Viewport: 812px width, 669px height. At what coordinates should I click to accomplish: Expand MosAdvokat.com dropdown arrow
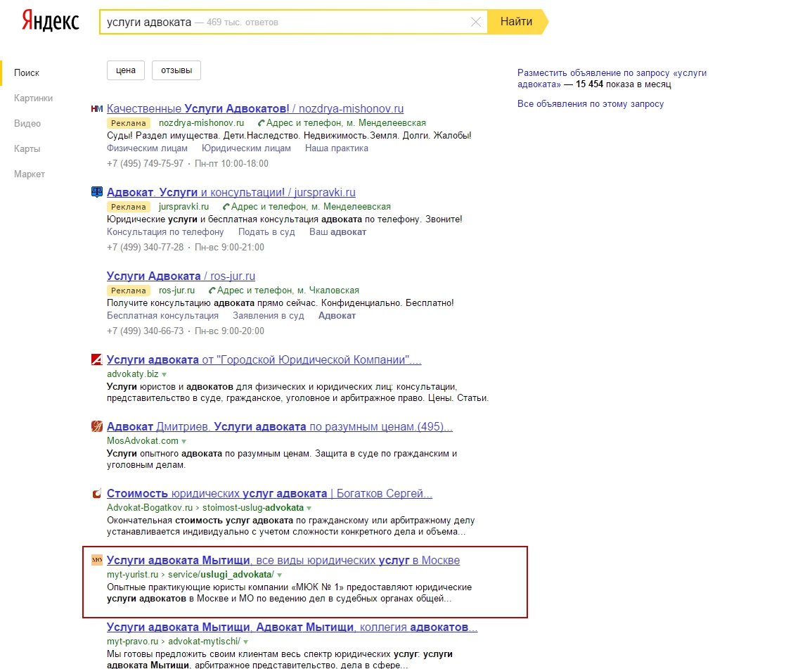pyautogui.click(x=183, y=442)
